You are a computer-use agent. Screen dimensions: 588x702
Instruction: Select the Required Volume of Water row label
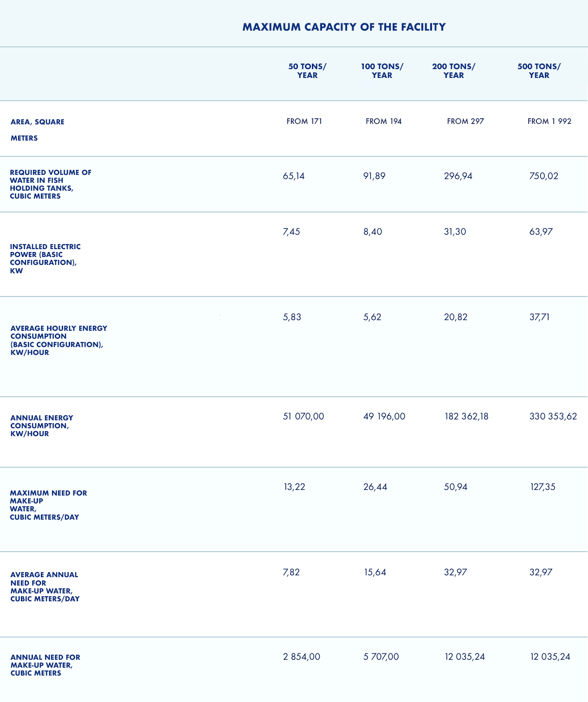click(x=51, y=184)
